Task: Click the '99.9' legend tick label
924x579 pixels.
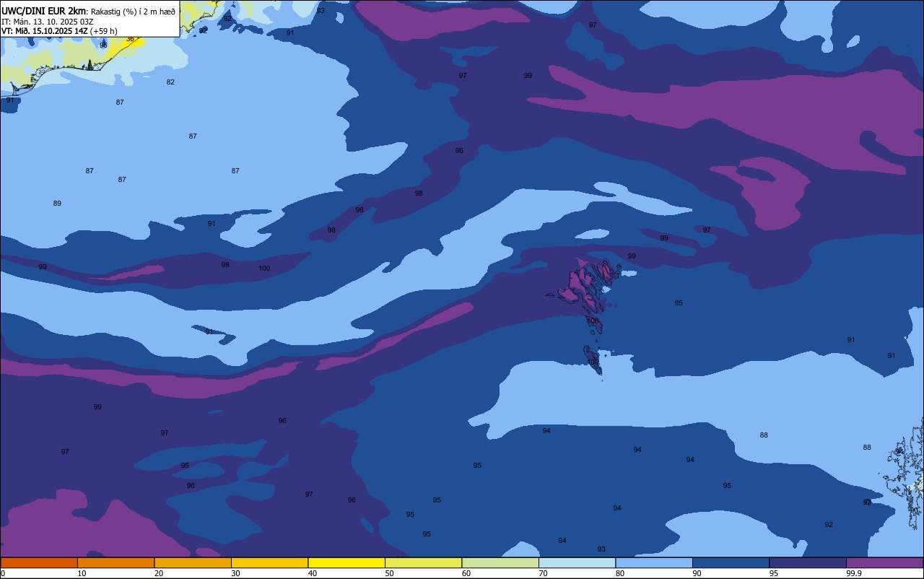Action: [x=855, y=573]
